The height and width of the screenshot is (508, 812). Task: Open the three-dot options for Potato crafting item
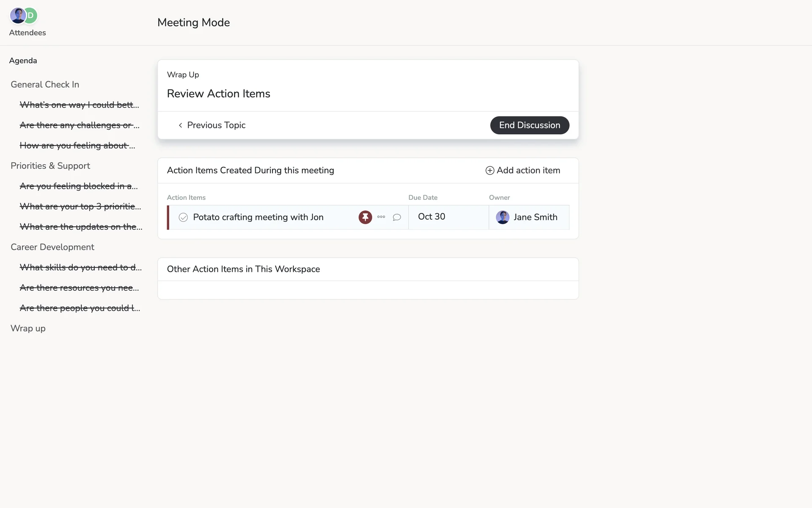click(381, 217)
